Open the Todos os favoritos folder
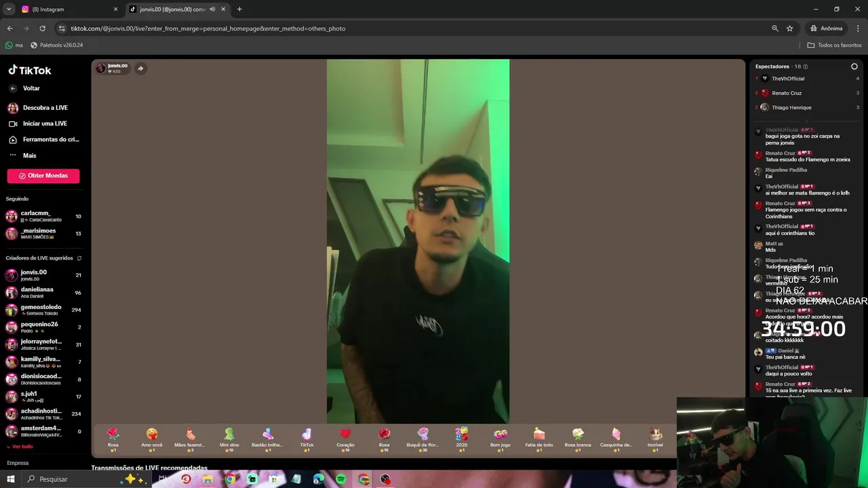The height and width of the screenshot is (488, 868). point(835,45)
